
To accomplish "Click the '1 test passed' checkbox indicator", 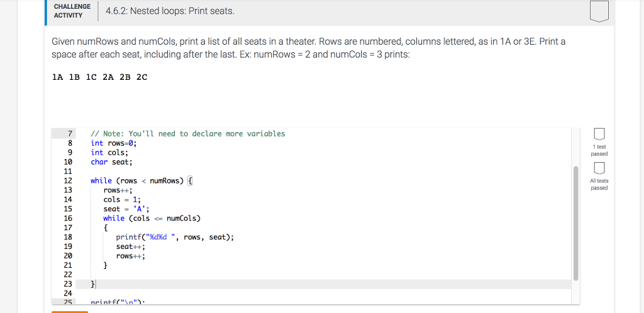I will tap(599, 134).
